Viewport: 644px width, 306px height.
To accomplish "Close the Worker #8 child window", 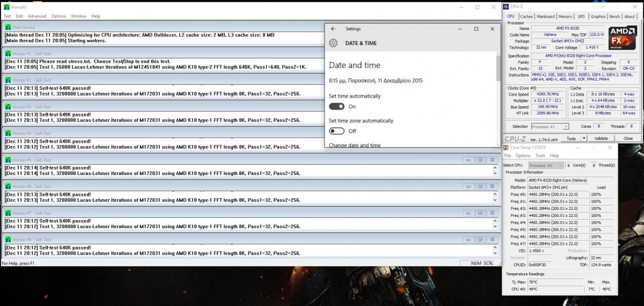I will click(x=492, y=239).
